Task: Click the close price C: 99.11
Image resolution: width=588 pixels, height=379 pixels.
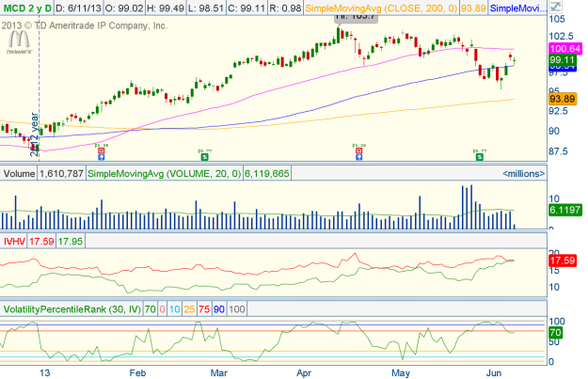Action: pos(247,8)
